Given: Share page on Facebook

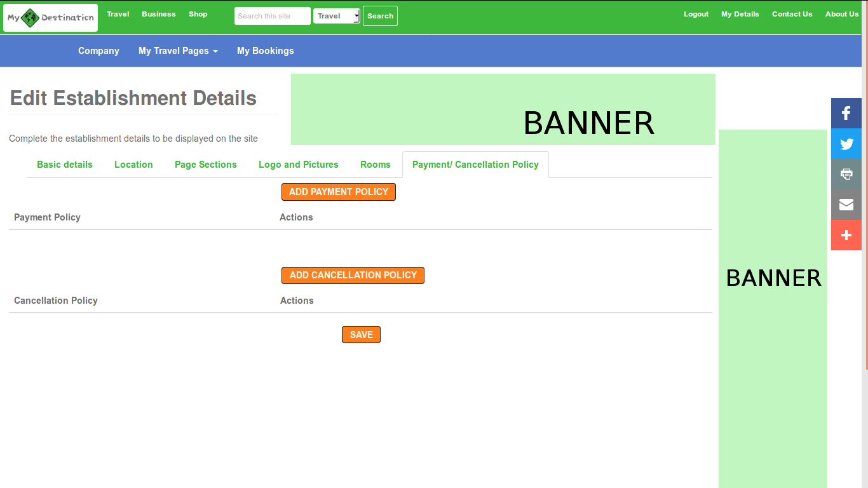Looking at the screenshot, I should [846, 114].
